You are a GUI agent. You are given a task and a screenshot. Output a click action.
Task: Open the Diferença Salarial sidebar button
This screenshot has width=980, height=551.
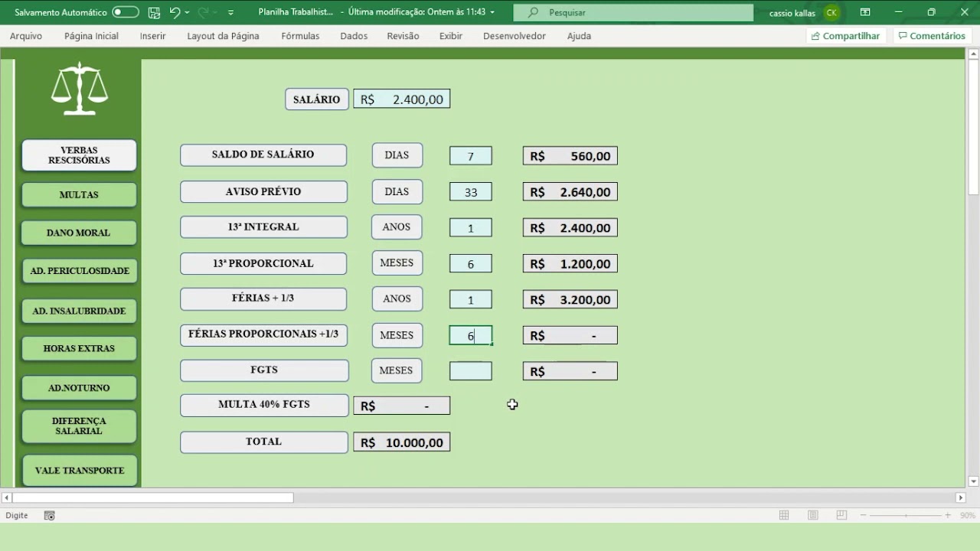(x=79, y=426)
